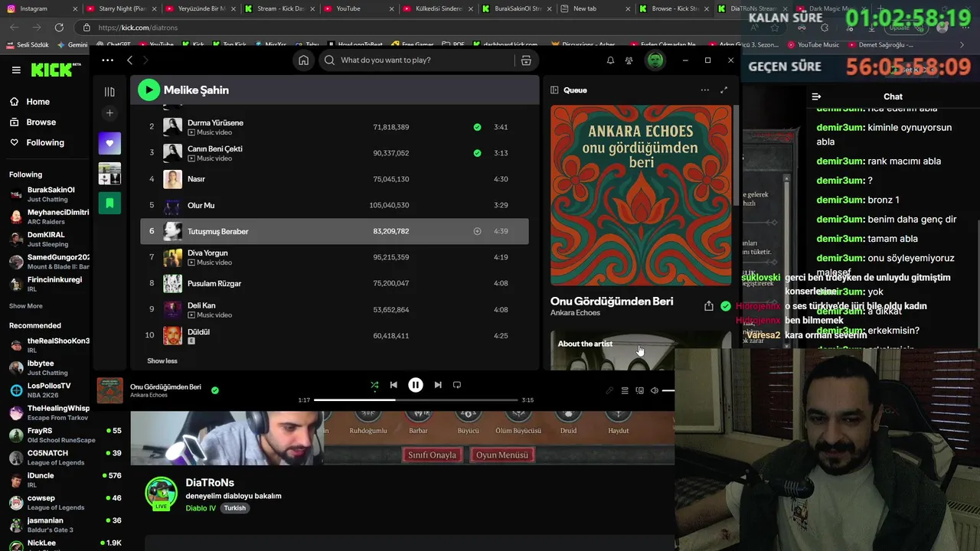Play Melike Şahin with green play button
The image size is (980, 551).
[x=149, y=90]
